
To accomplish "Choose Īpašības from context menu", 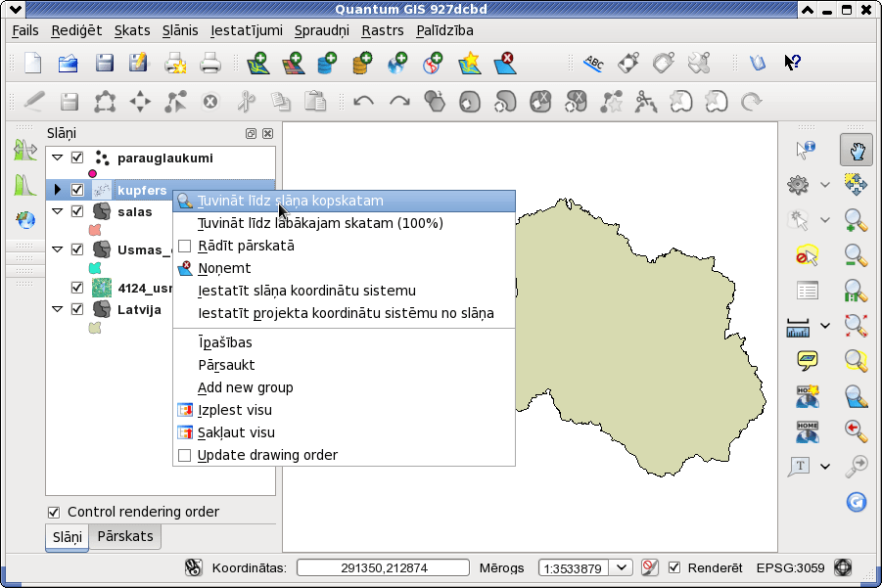I will click(344, 342).
